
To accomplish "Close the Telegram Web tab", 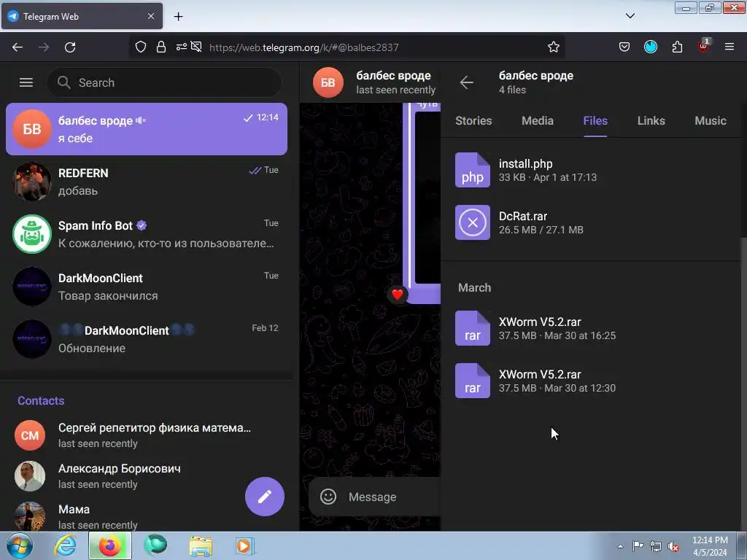I will coord(150,16).
